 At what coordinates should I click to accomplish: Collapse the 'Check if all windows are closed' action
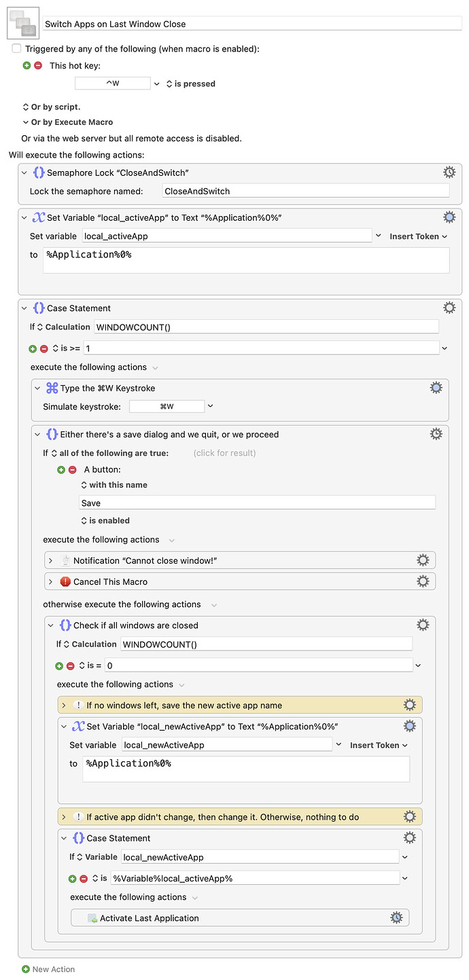tap(51, 625)
